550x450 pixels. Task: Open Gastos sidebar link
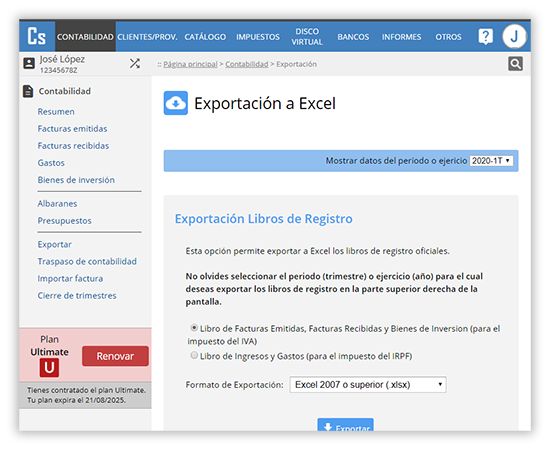51,163
